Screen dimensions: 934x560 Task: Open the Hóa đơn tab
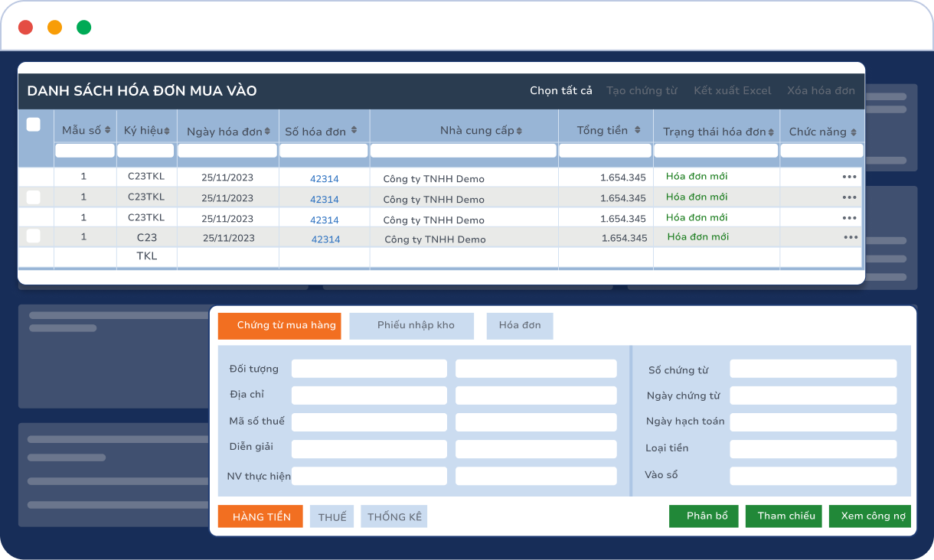[x=519, y=325]
